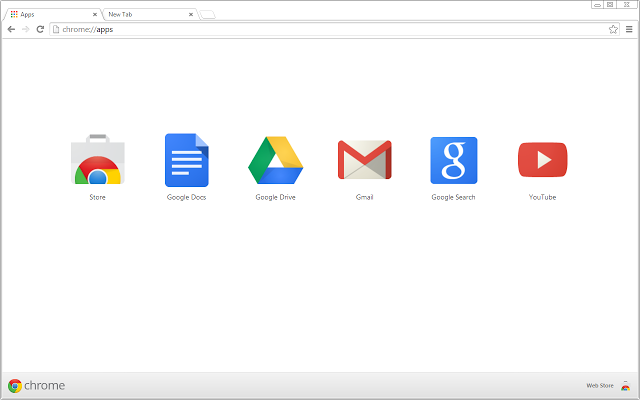This screenshot has width=640, height=400.
Task: Click the chrome logo in the footer
Action: click(36, 386)
